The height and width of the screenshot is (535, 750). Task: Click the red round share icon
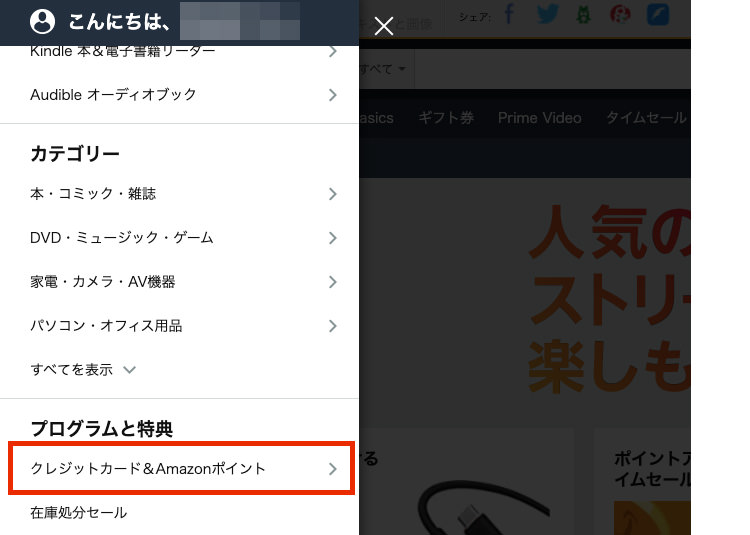tap(620, 15)
